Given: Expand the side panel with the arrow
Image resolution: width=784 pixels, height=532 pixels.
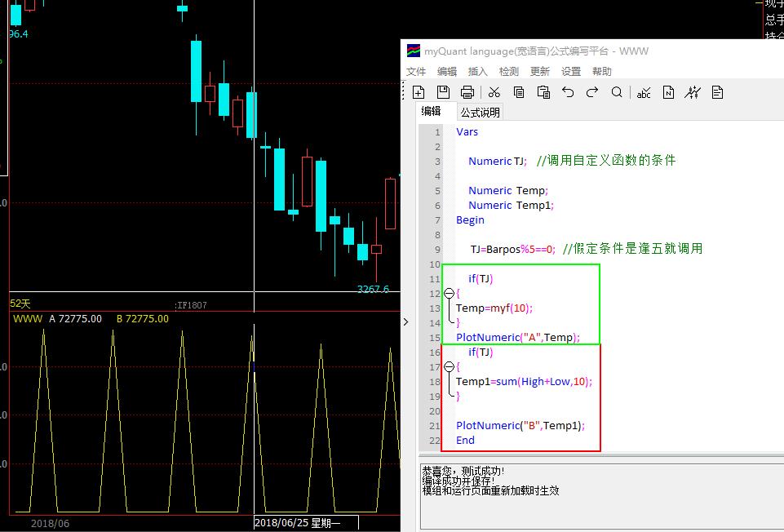Looking at the screenshot, I should pos(406,322).
